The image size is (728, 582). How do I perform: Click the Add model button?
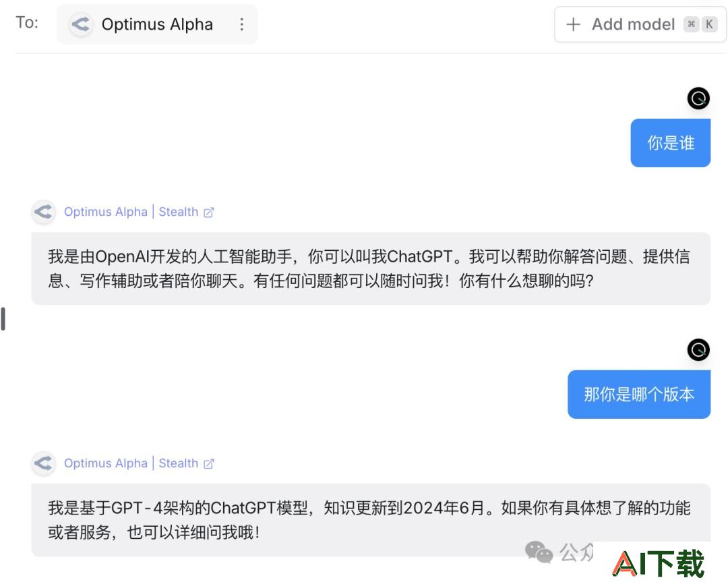640,24
